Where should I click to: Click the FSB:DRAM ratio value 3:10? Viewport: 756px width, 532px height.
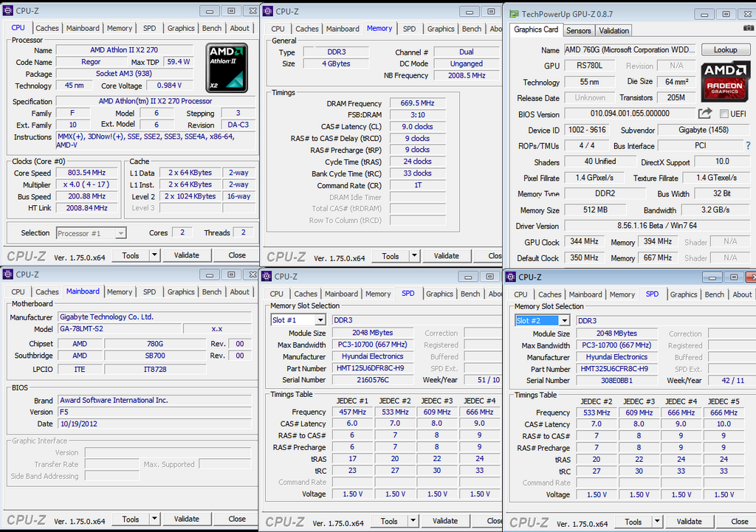[x=418, y=114]
